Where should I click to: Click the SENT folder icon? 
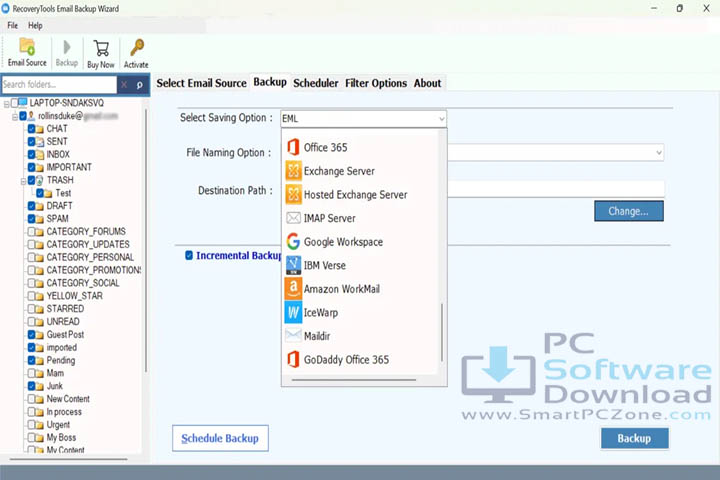coord(40,142)
